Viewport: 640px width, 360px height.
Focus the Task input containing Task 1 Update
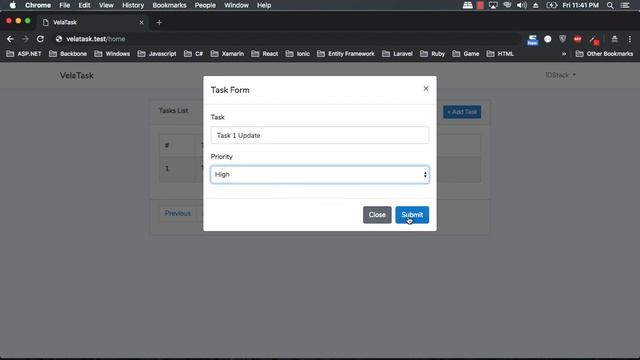click(x=320, y=135)
